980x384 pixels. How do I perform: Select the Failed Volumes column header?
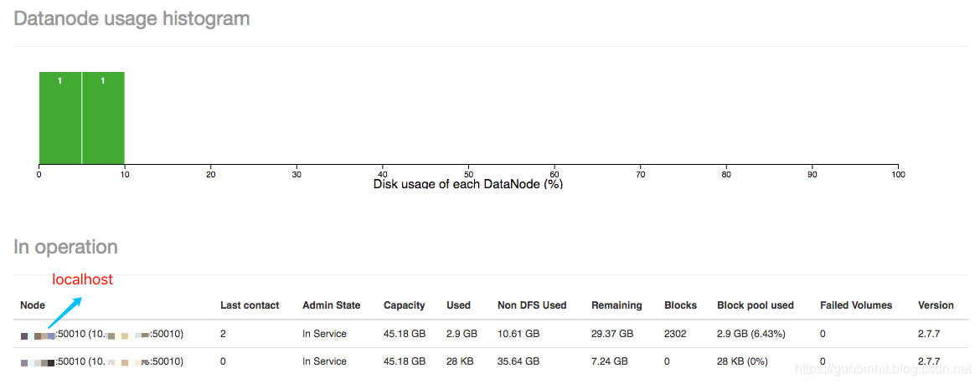(856, 305)
